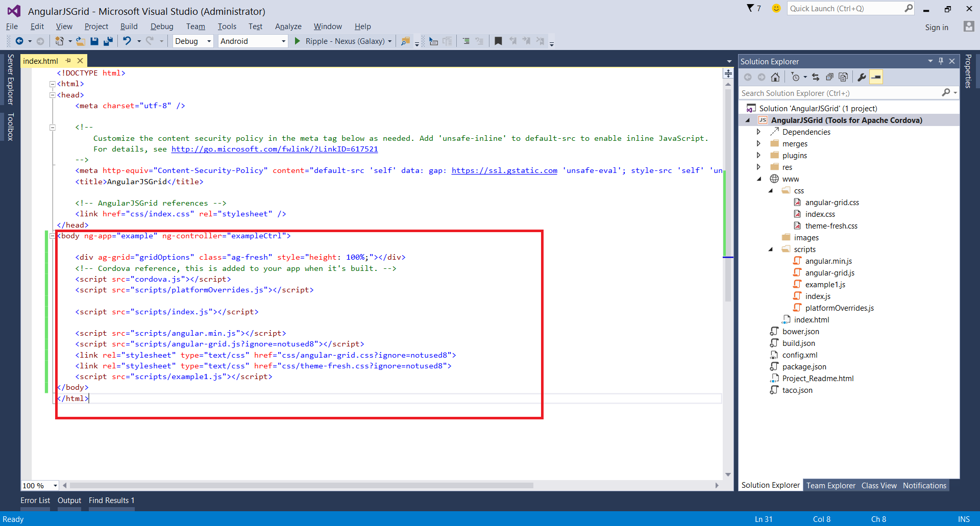This screenshot has width=980, height=526.
Task: Click the Pending Changes Filter clock icon
Action: pos(795,77)
